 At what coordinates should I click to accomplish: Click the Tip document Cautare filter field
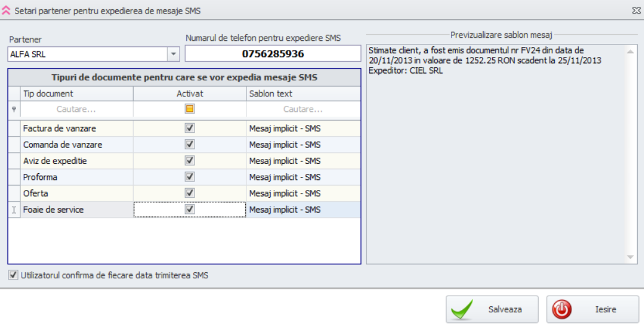pyautogui.click(x=76, y=109)
